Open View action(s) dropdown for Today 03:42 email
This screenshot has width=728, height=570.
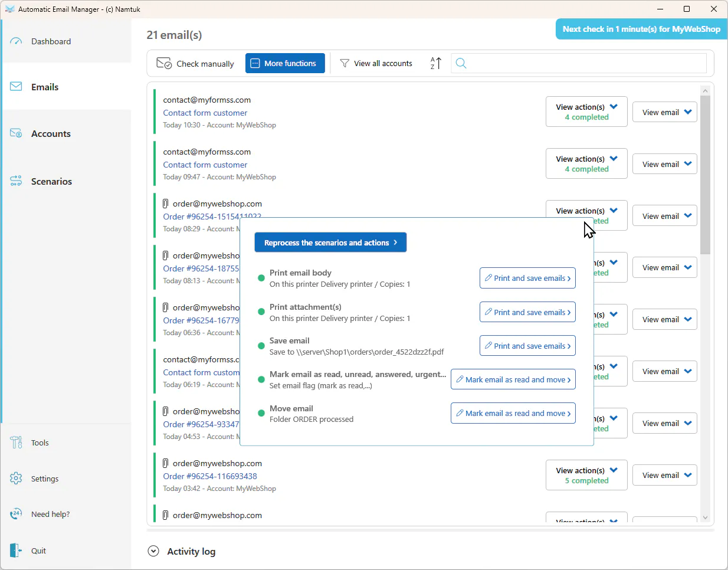click(586, 475)
